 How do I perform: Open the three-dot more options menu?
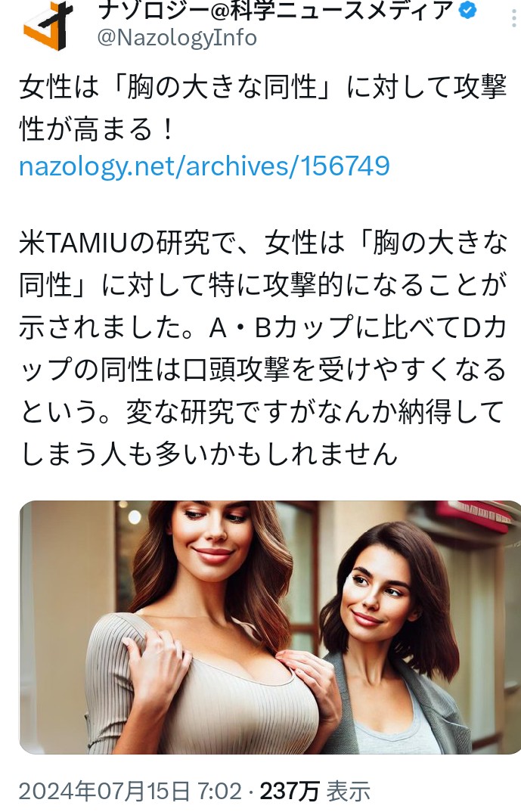(x=513, y=17)
